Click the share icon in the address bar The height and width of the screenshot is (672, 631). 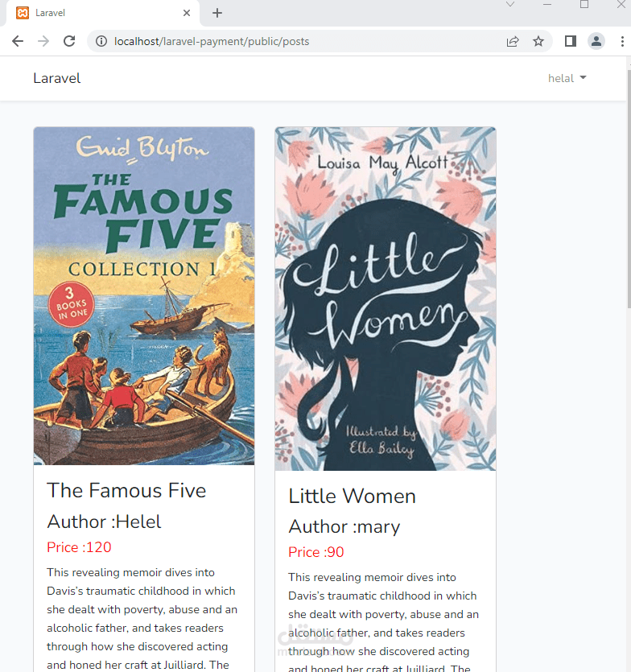[513, 40]
